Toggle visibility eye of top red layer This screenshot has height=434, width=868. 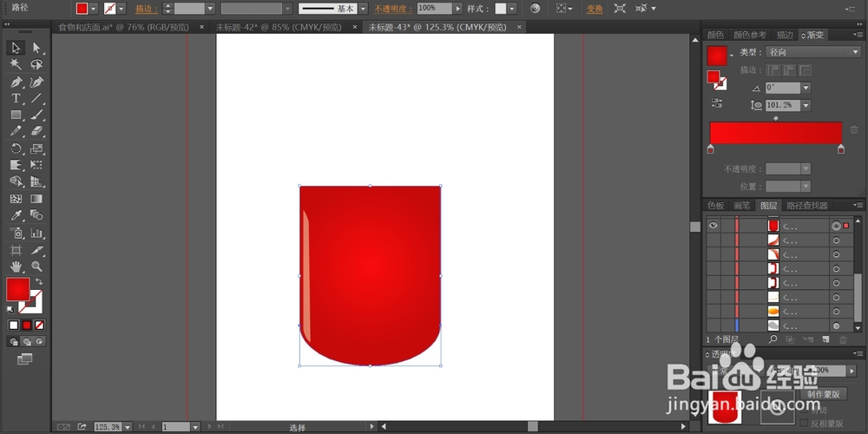[713, 226]
